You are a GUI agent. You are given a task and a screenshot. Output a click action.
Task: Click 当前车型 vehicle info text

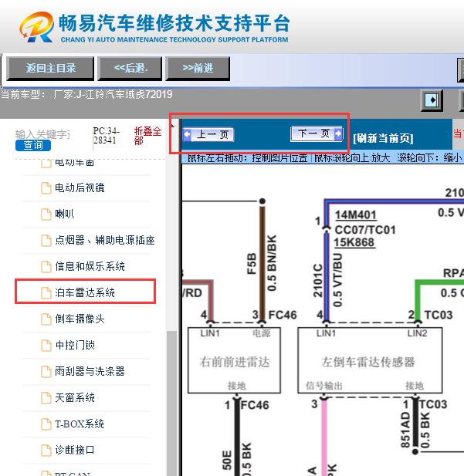[86, 94]
